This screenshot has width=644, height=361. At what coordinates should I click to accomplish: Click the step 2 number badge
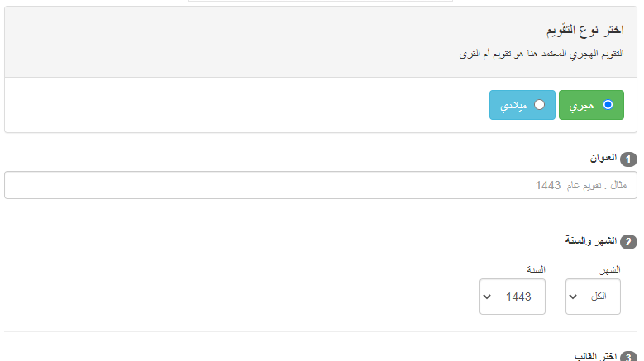628,242
